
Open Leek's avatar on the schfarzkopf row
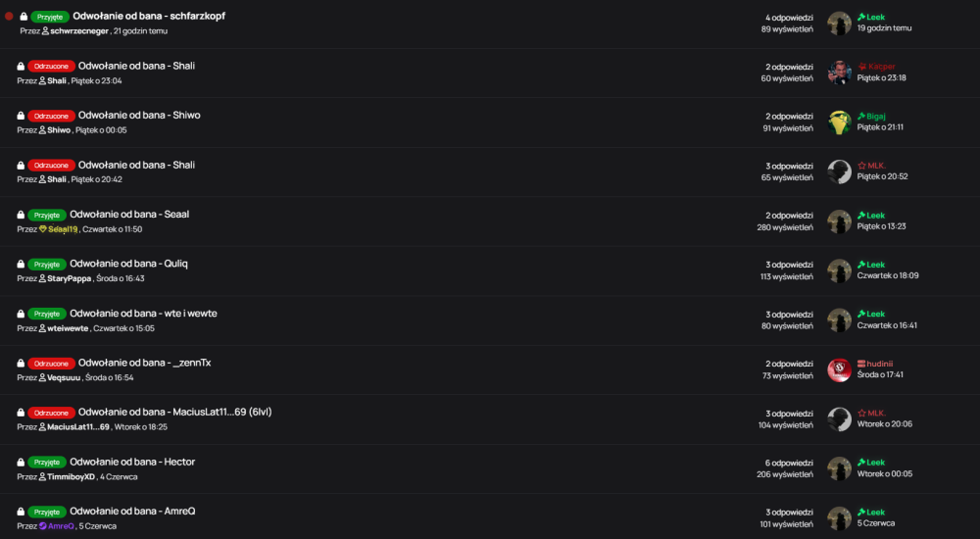[x=839, y=24]
